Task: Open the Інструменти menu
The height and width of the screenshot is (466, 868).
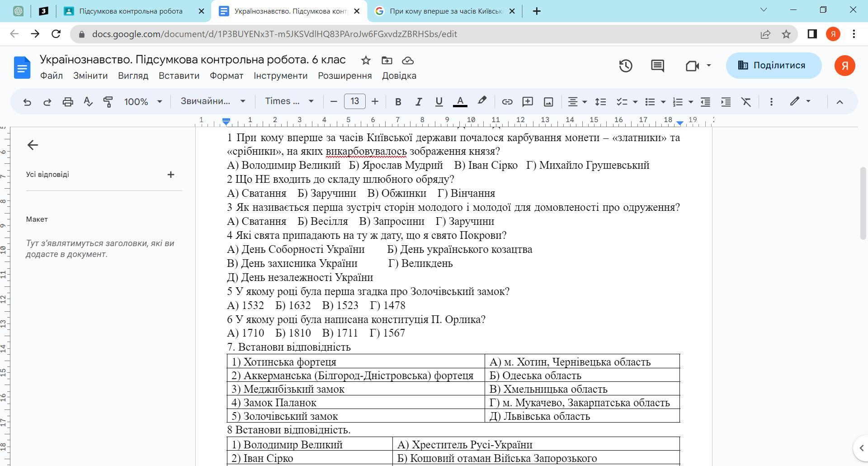Action: click(280, 76)
